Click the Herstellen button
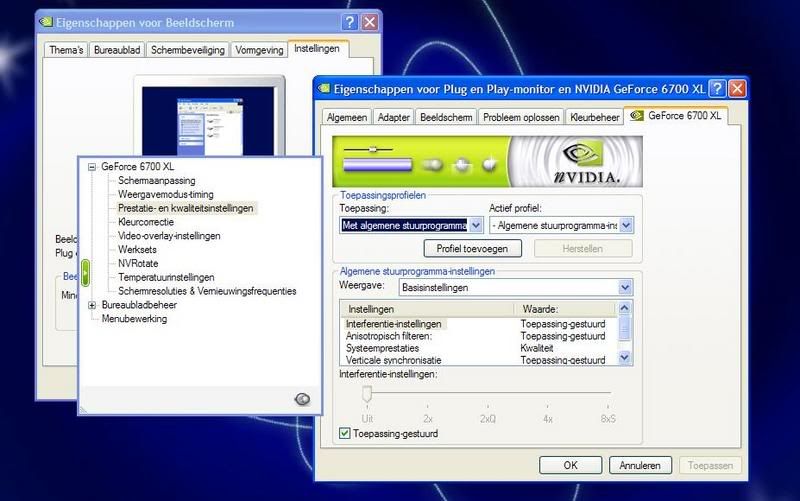 point(583,248)
